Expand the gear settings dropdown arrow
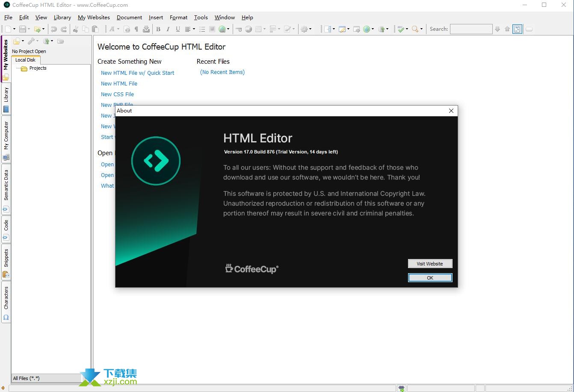 [x=310, y=29]
